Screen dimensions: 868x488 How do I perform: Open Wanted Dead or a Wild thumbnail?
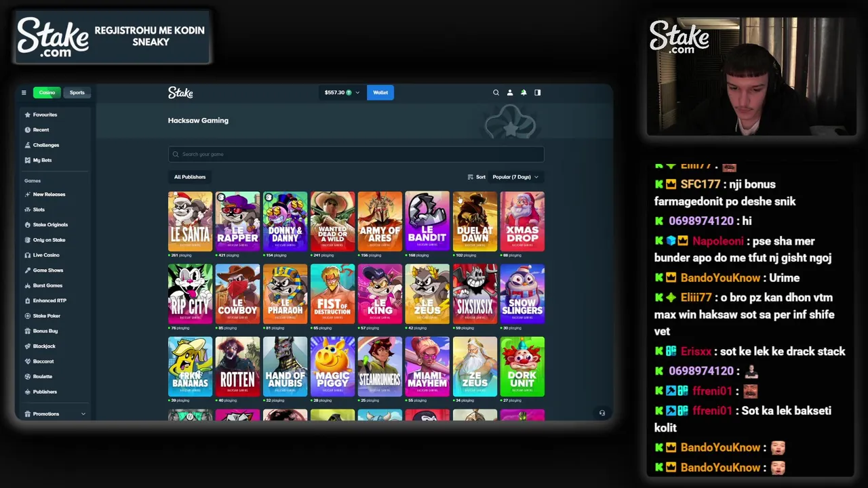point(332,221)
